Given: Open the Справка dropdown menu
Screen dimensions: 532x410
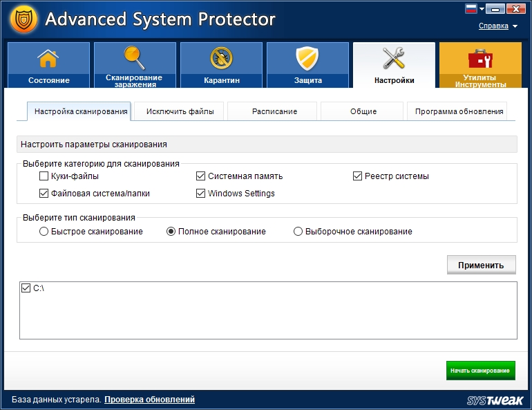Looking at the screenshot, I should (x=497, y=26).
